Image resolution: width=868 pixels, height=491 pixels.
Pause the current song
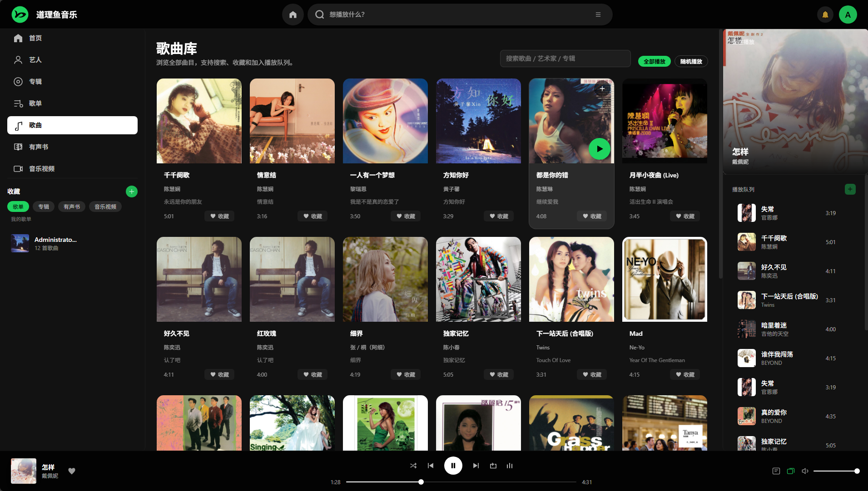(x=453, y=466)
